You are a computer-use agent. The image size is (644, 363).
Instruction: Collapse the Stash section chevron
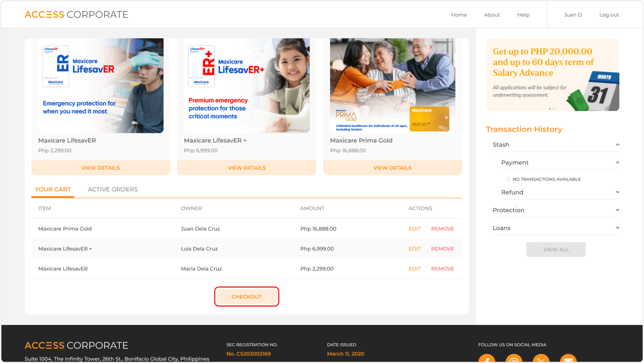[x=617, y=145]
